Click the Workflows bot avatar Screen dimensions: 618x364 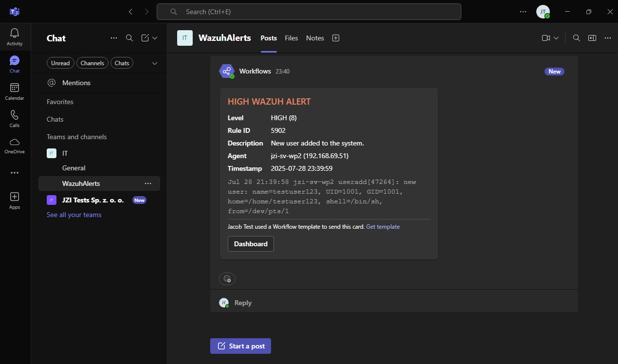(227, 71)
